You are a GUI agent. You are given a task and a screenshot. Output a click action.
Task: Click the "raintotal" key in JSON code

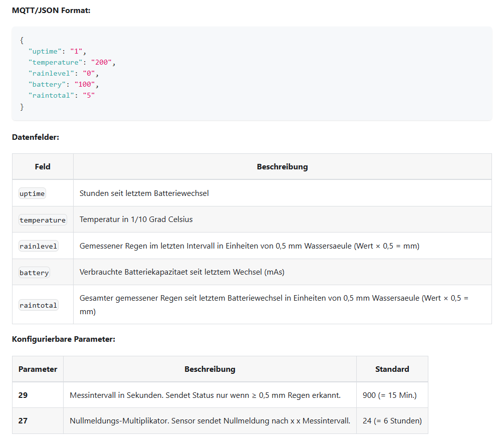tap(51, 96)
